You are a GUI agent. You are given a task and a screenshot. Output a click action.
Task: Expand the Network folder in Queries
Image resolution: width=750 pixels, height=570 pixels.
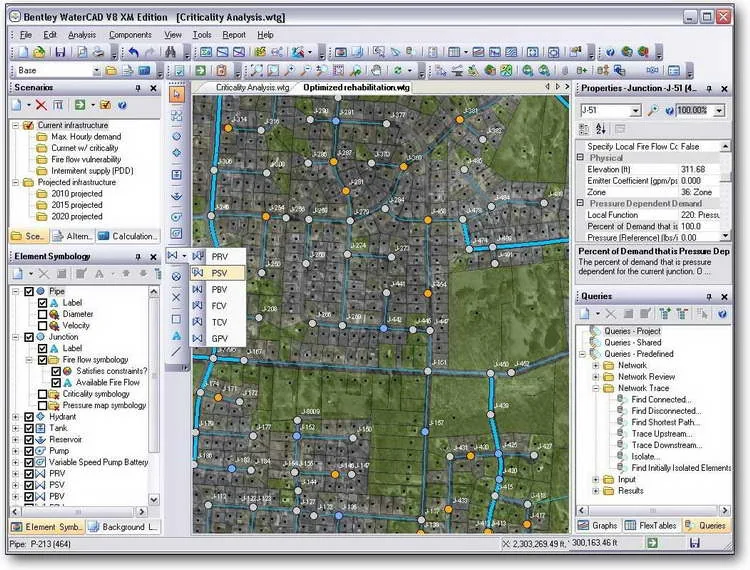click(x=596, y=365)
